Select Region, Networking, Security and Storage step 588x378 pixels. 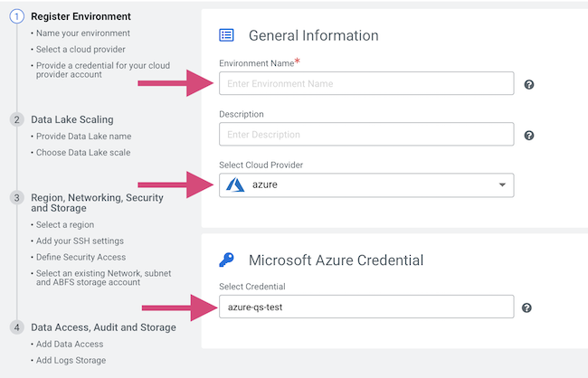[x=97, y=203]
